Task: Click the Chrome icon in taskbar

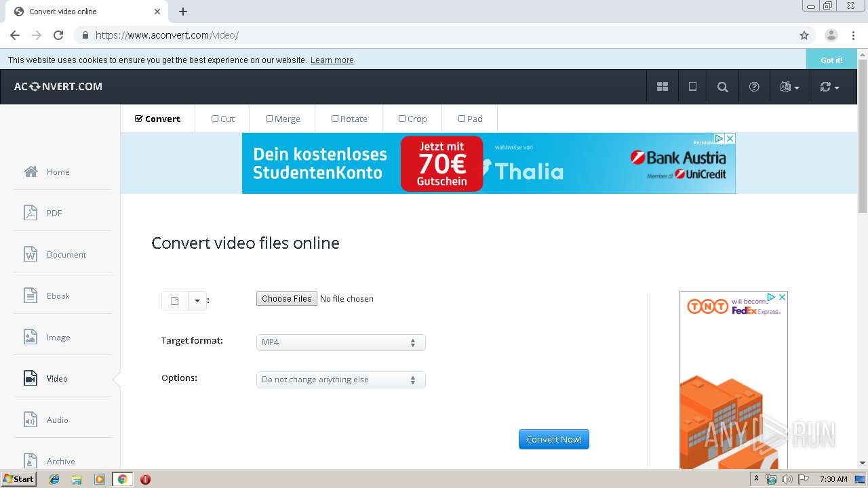Action: tap(123, 479)
